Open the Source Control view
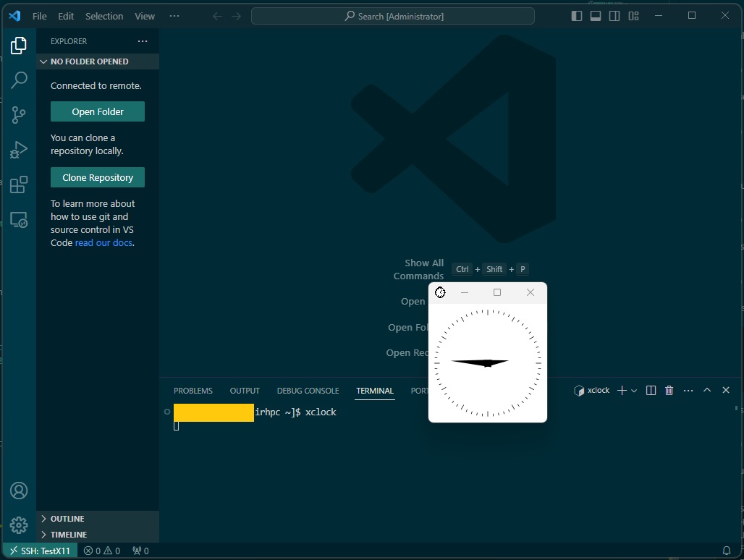Viewport: 744px width, 560px height. click(19, 114)
